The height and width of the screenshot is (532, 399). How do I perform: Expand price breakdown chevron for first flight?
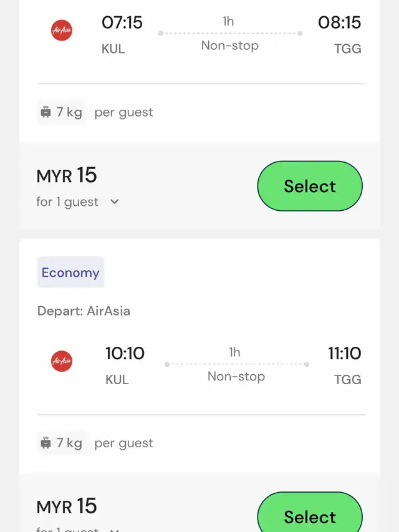[x=115, y=201]
